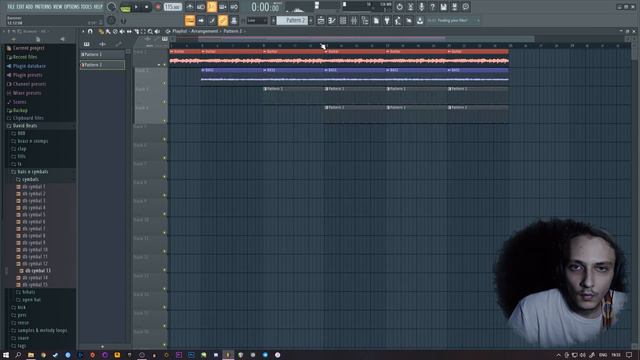The width and height of the screenshot is (640, 360).
Task: Toggle Pattern/Song mode switch
Action: point(125,8)
